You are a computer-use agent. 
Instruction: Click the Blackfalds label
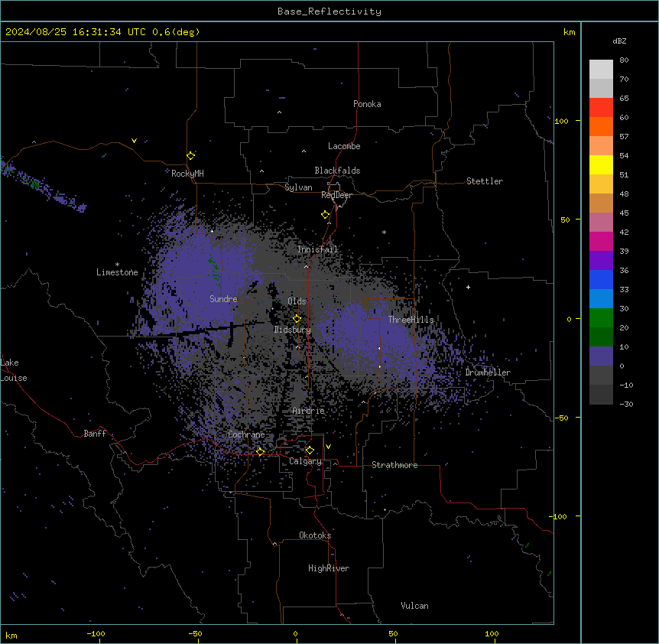(x=337, y=171)
